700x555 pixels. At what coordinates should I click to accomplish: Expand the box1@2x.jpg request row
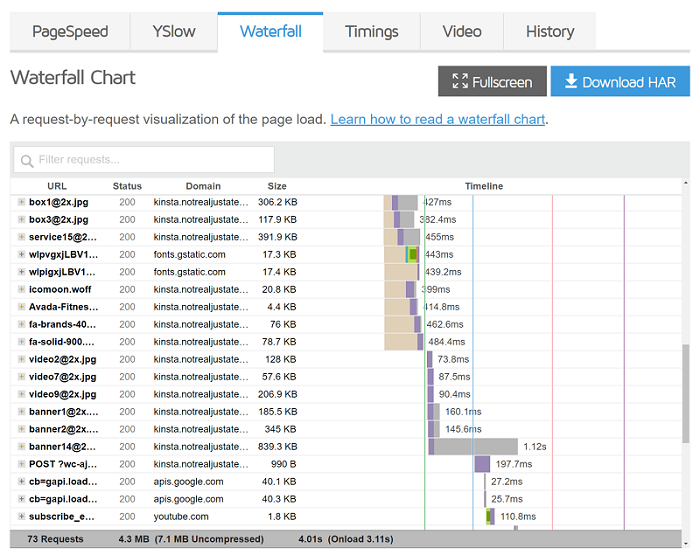[x=21, y=202]
